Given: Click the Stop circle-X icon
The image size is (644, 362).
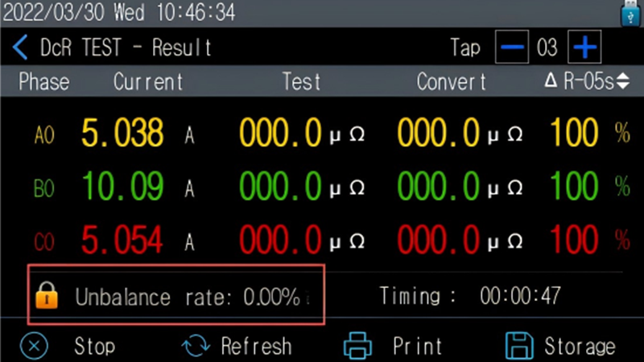Looking at the screenshot, I should click(x=33, y=346).
